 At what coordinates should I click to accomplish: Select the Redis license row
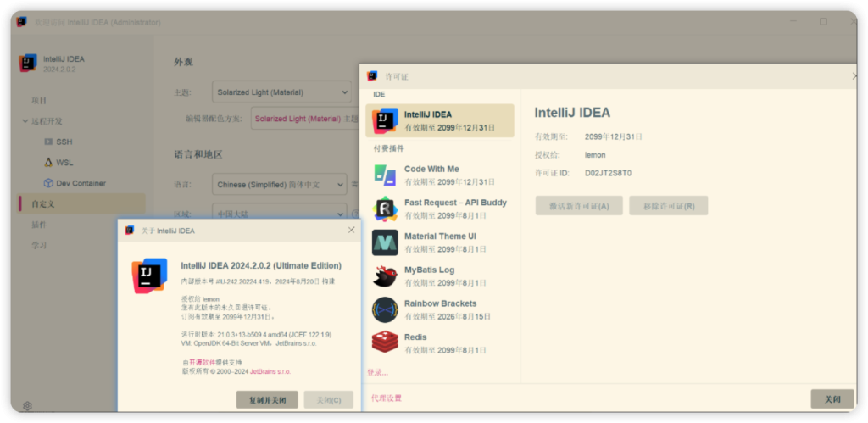click(440, 343)
